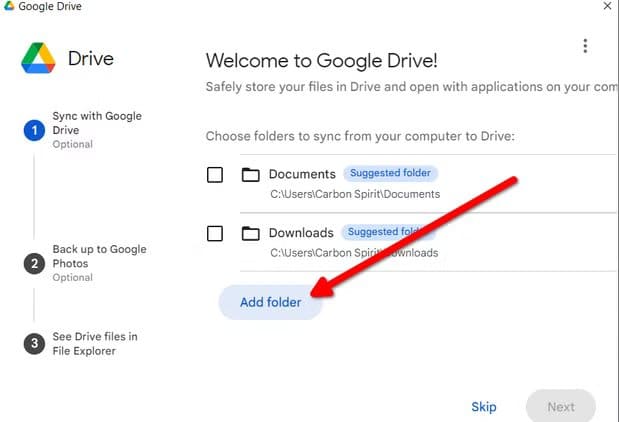Click the Welcome to Google Drive! heading
The height and width of the screenshot is (422, 619).
321,61
